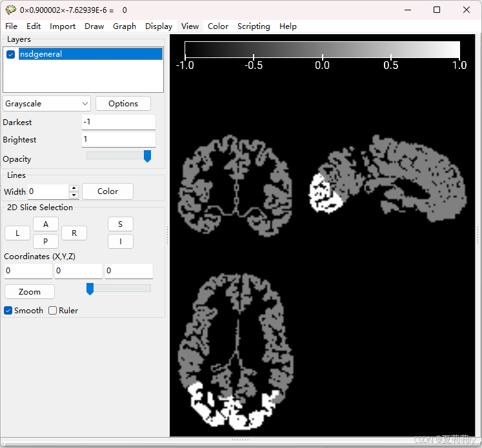Open the Grayscale color map dropdown

point(46,104)
